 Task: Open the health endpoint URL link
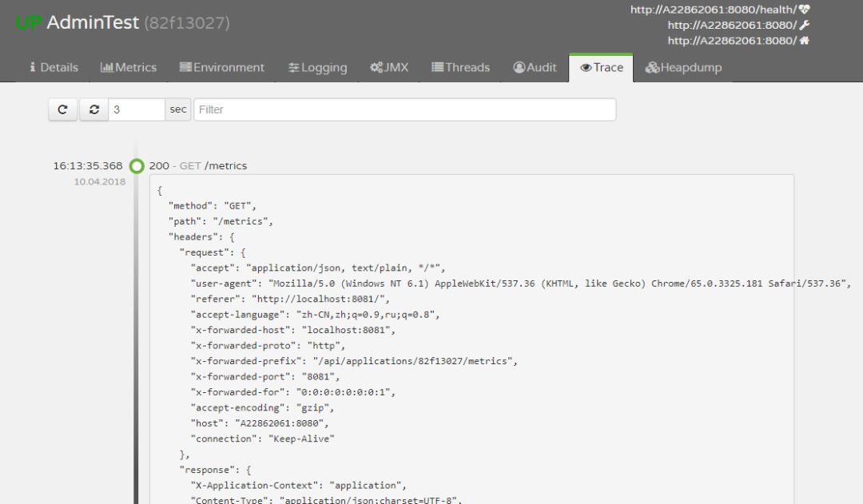click(720, 10)
